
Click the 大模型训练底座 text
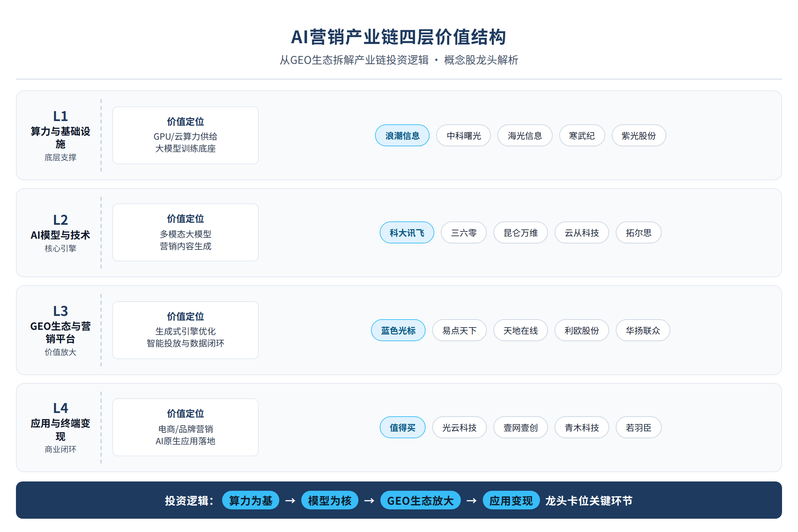pos(185,149)
